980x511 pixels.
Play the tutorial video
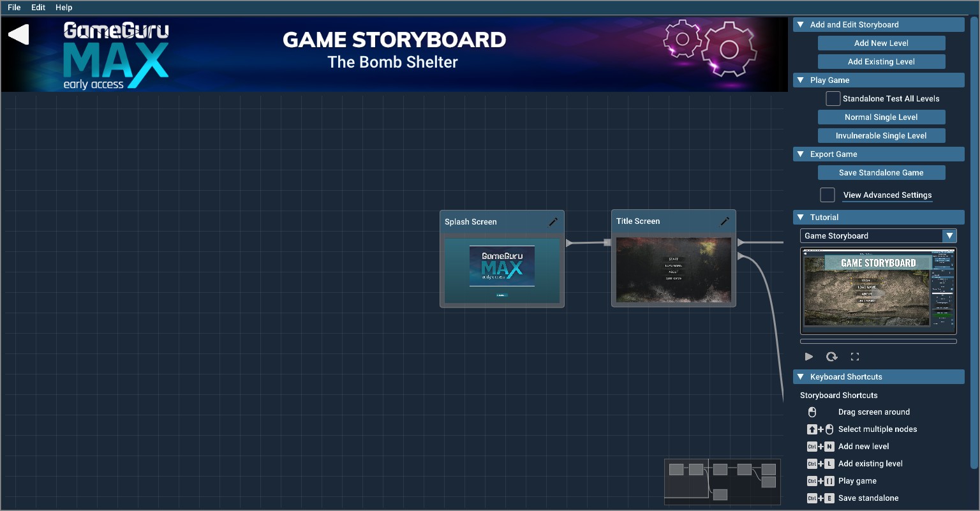(809, 357)
